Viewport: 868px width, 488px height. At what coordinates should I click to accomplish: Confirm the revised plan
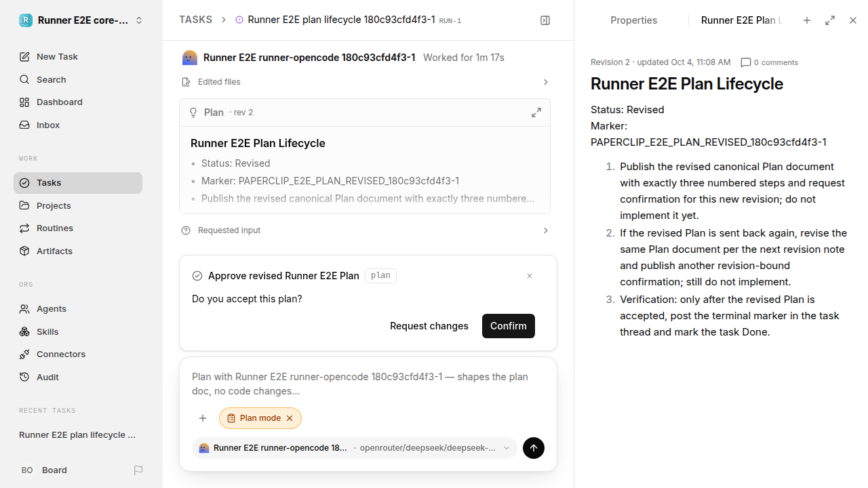(x=509, y=326)
